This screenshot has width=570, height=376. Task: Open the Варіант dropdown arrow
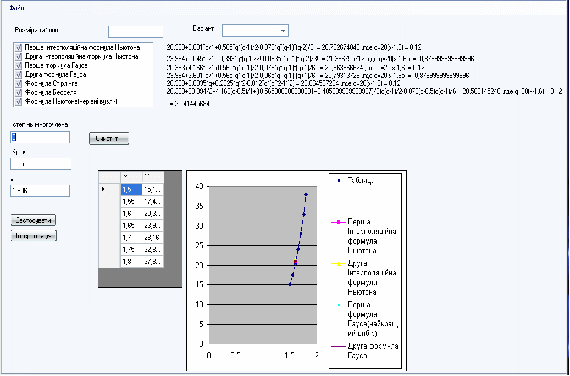(283, 31)
